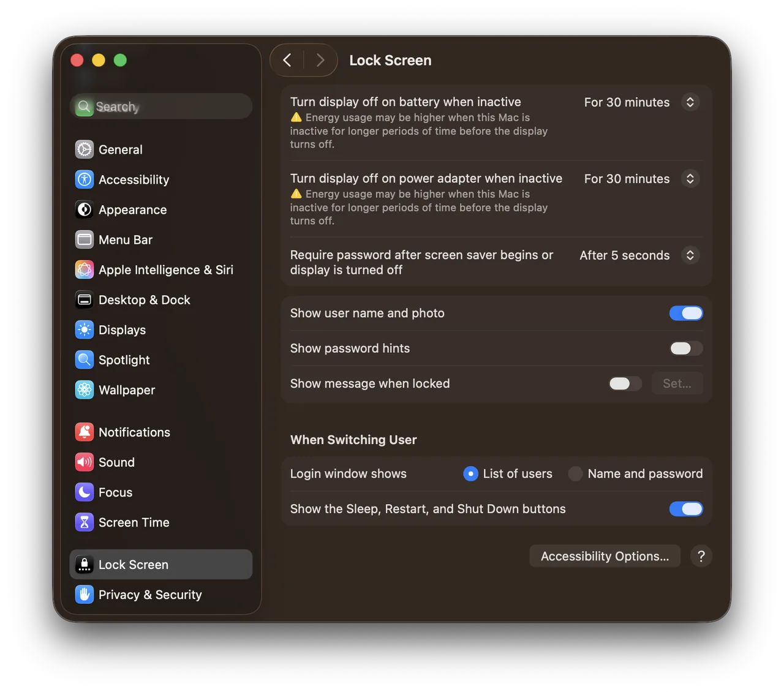The image size is (784, 692).
Task: Select Name and password radio button
Action: (x=575, y=473)
